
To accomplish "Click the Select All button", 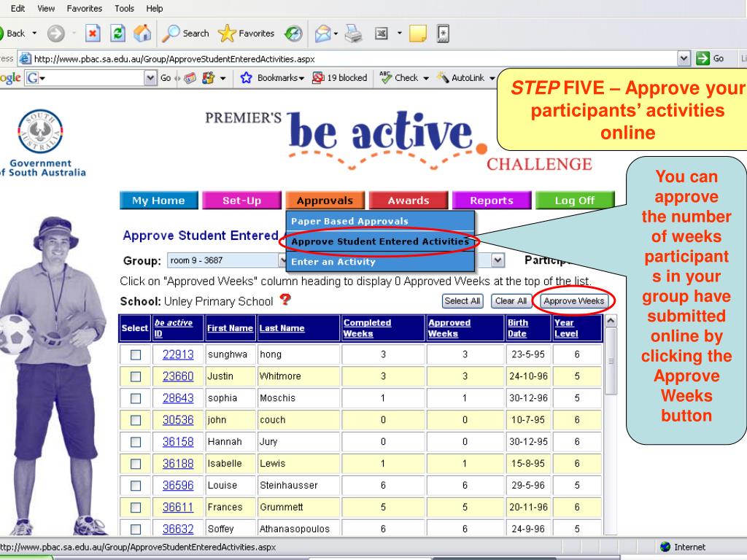I will 462,301.
